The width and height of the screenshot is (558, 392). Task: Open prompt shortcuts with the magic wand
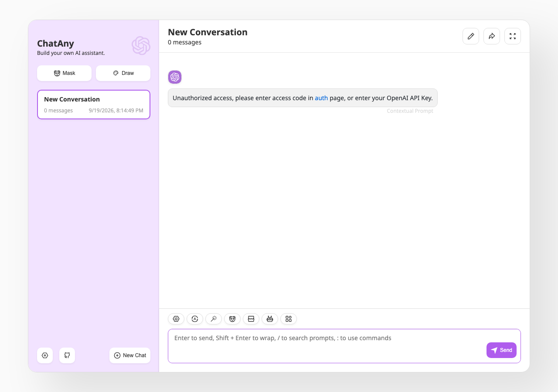coord(214,319)
